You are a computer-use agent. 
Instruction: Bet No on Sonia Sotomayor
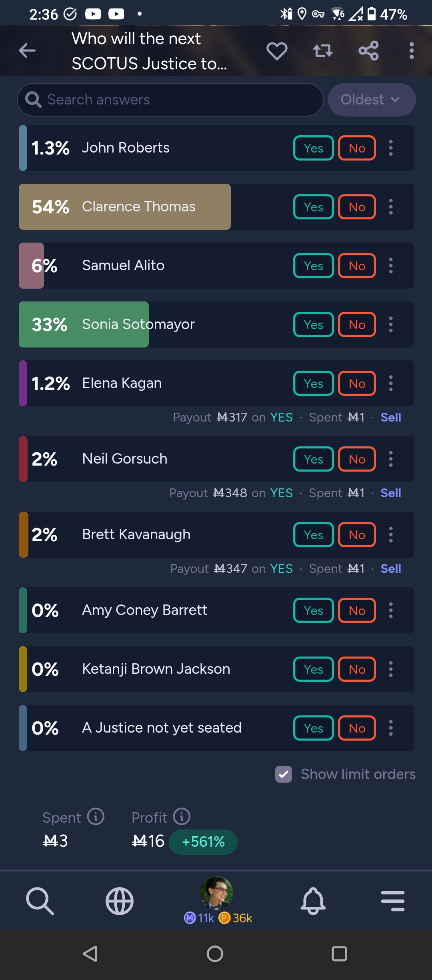[357, 325]
